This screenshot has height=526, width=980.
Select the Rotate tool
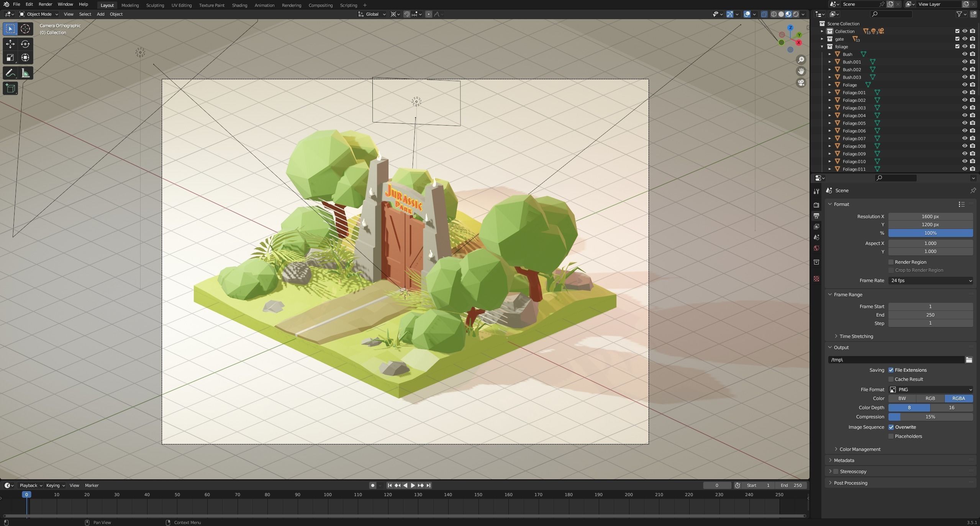click(x=25, y=44)
